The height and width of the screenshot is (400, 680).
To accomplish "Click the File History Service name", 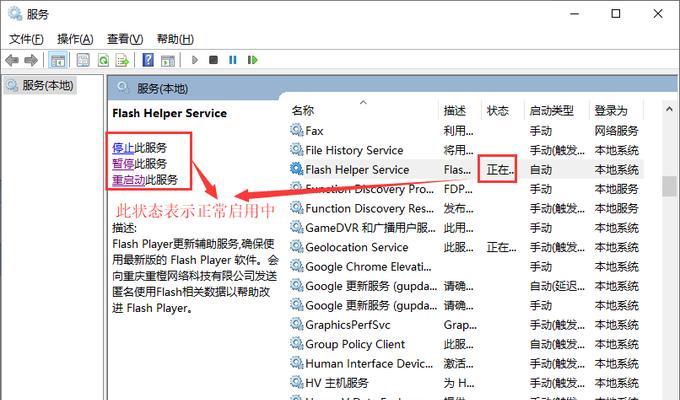I will (x=354, y=151).
